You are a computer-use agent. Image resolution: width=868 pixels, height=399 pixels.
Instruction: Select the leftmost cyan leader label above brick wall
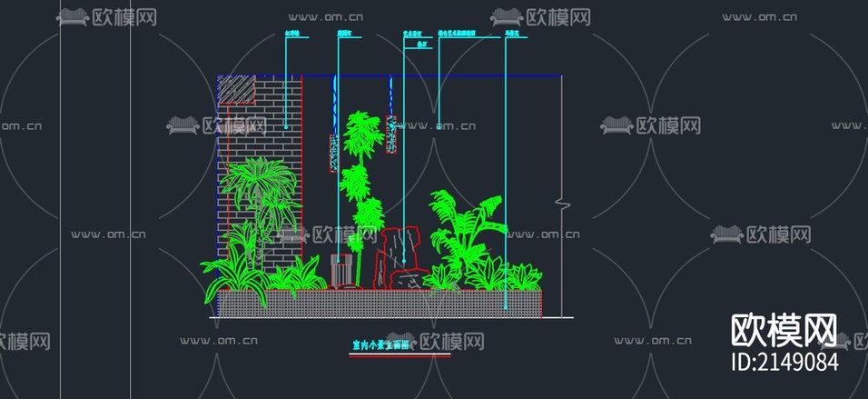pos(291,34)
